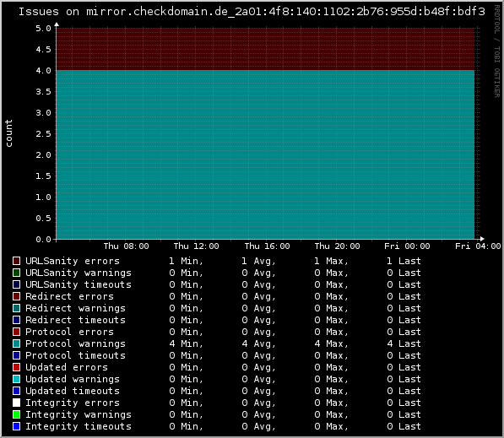
Task: Click the Thu 20:00 time axis label
Action: coord(337,246)
